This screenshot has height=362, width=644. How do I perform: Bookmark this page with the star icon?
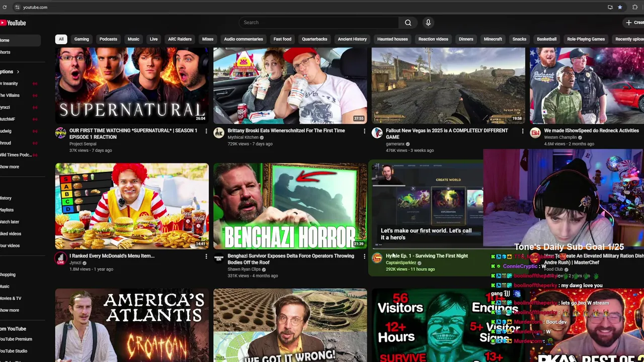coord(620,7)
